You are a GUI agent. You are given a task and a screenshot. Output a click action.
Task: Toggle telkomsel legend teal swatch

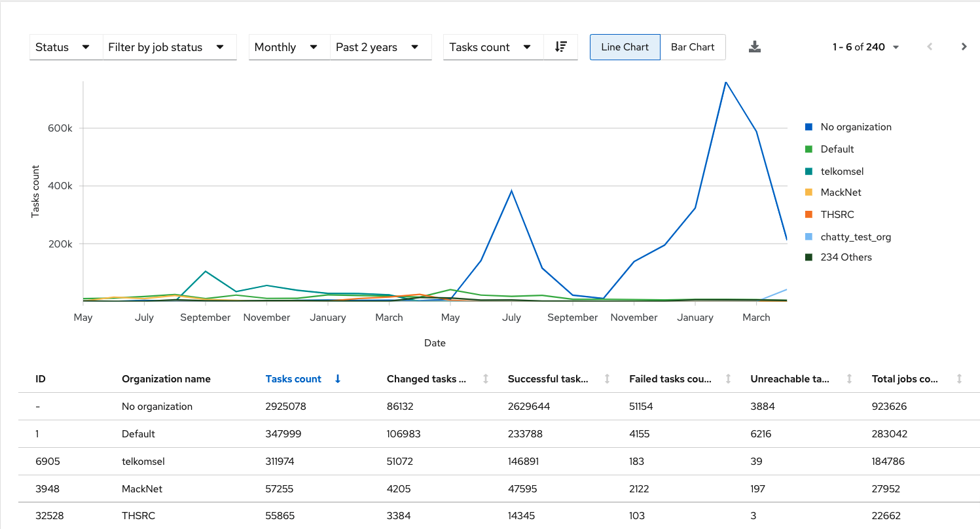809,172
